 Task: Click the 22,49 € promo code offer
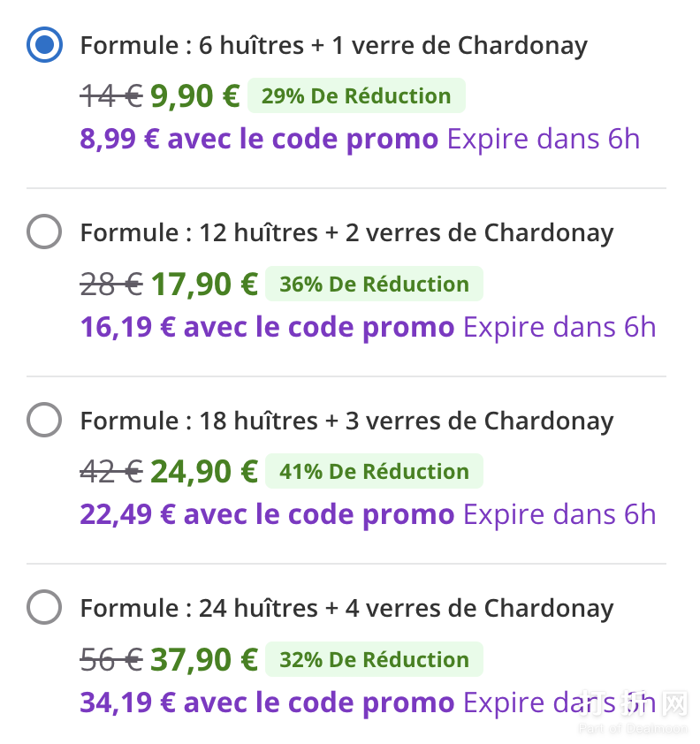tap(267, 514)
